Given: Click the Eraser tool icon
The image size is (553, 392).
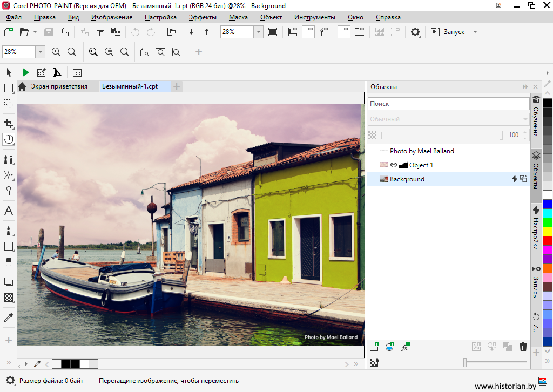Looking at the screenshot, I should [9, 262].
